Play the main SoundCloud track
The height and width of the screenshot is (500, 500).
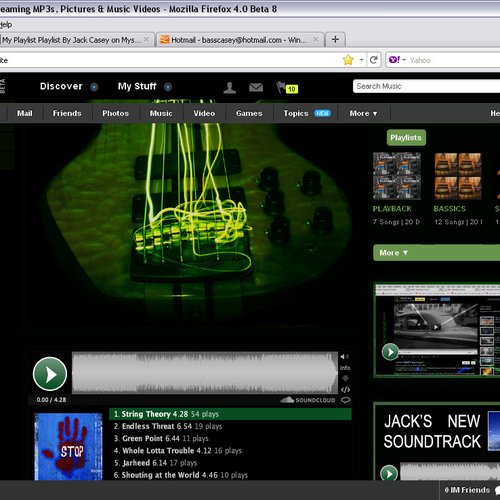pyautogui.click(x=50, y=374)
